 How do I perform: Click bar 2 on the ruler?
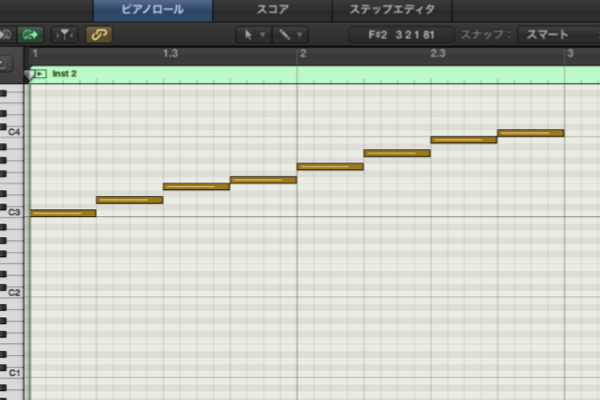point(303,54)
